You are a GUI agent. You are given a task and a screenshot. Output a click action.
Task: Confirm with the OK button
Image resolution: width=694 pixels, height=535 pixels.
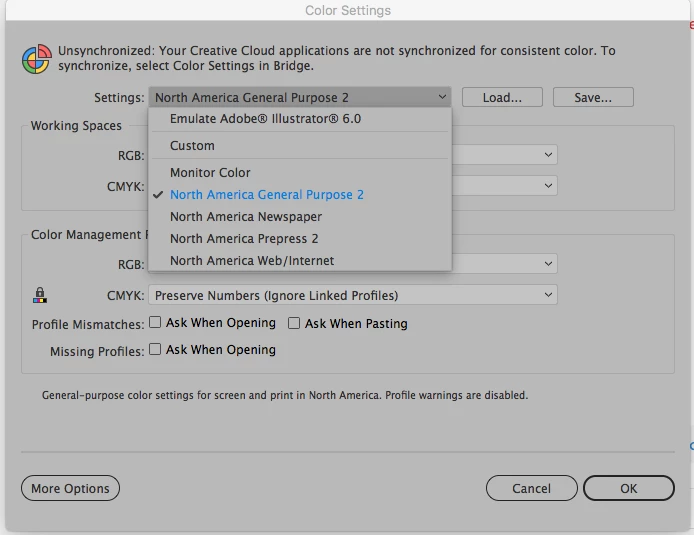[x=629, y=488]
